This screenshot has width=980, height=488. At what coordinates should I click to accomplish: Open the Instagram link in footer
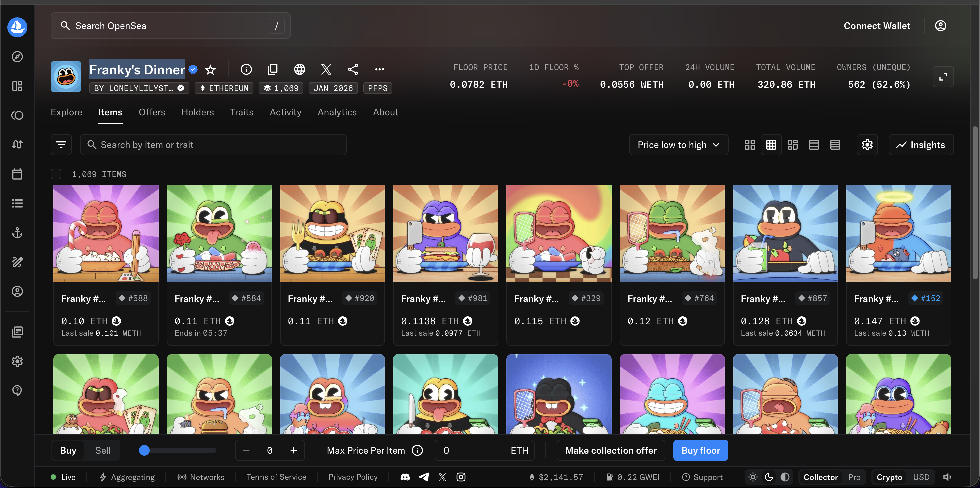461,477
